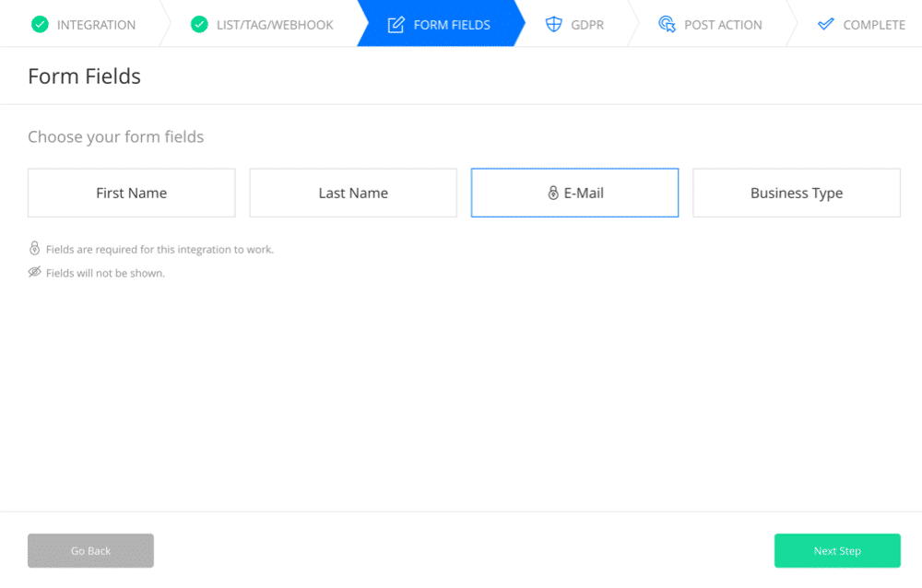Click the lock icon in the required-fields legend
The height and width of the screenshot is (588, 922).
tap(33, 248)
